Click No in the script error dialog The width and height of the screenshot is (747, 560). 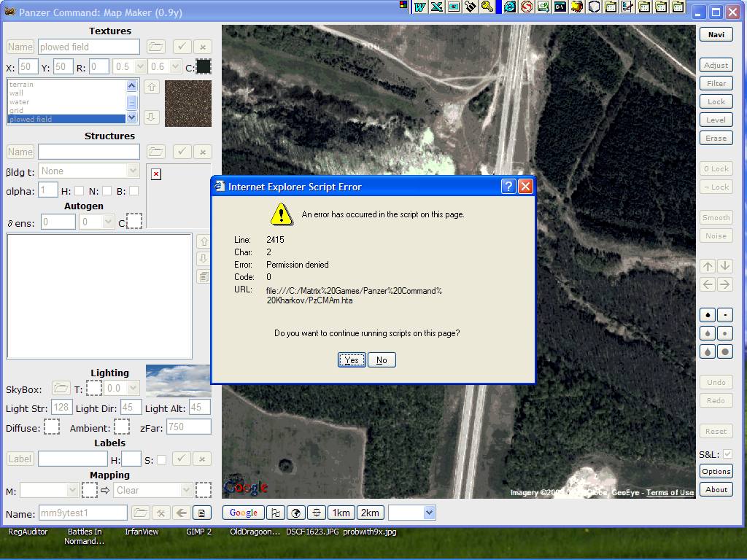point(382,360)
